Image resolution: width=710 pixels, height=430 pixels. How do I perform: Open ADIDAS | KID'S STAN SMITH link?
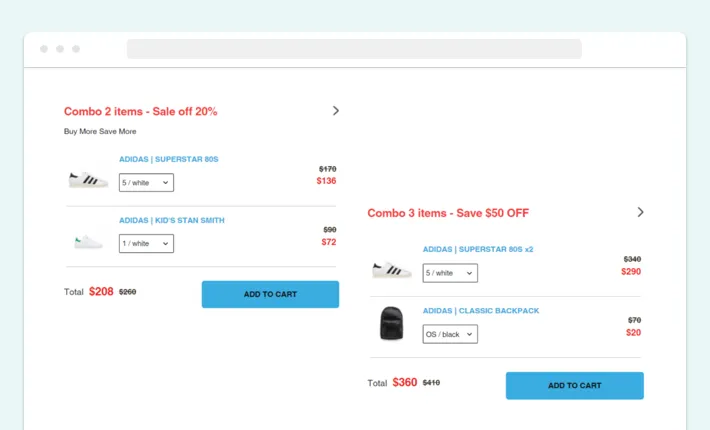point(172,220)
